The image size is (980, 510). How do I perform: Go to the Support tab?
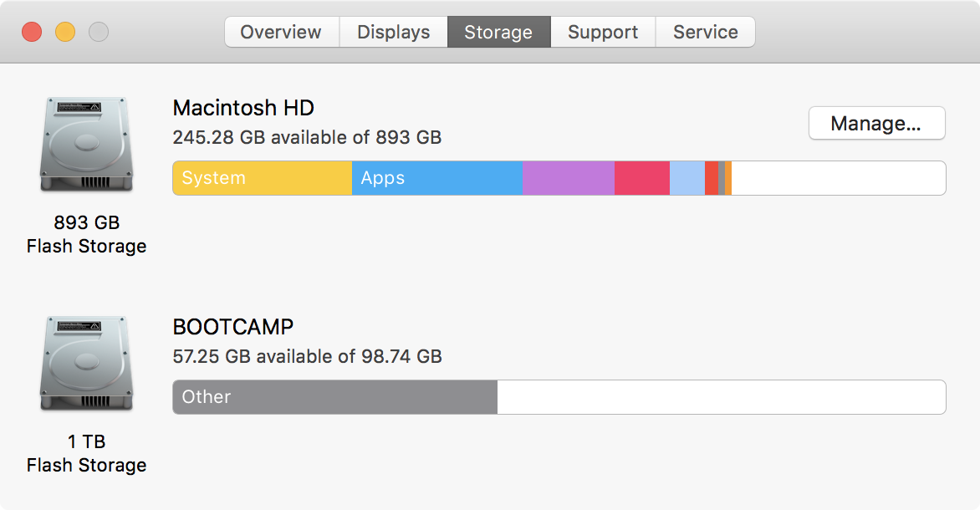pyautogui.click(x=602, y=32)
